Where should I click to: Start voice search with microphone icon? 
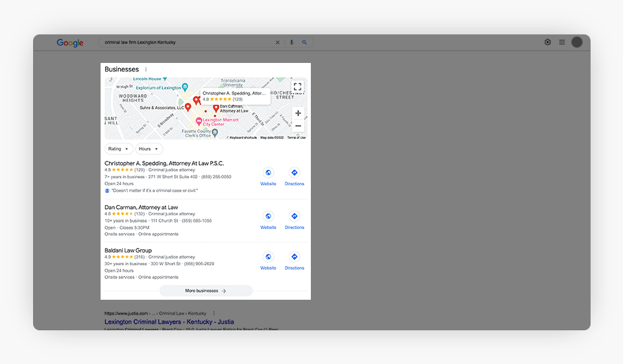291,42
